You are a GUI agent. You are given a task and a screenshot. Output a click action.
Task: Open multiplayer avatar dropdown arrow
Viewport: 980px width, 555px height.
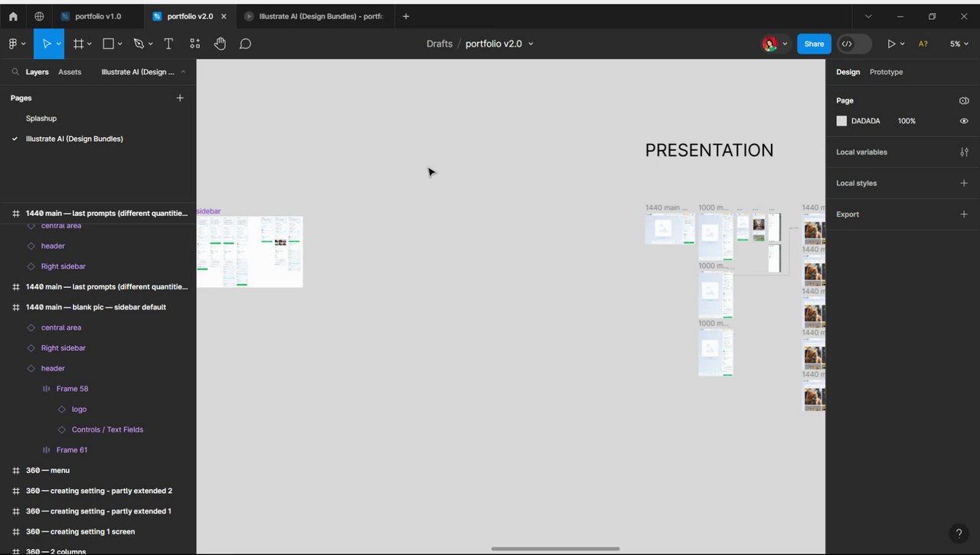[x=785, y=44]
